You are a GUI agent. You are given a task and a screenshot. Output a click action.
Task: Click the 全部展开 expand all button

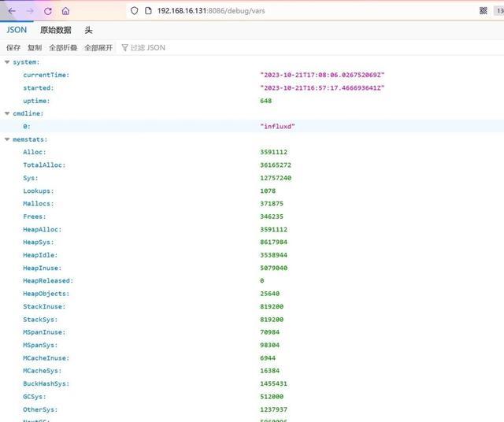pyautogui.click(x=98, y=47)
